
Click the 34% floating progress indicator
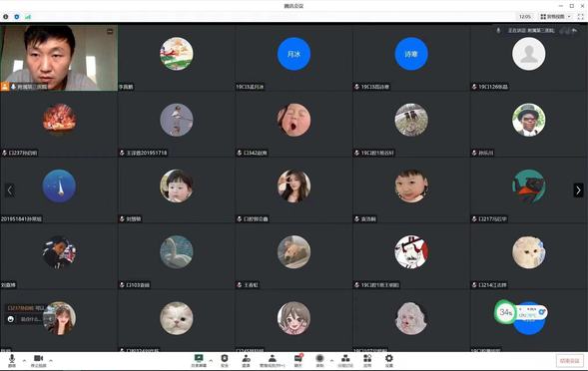click(505, 312)
